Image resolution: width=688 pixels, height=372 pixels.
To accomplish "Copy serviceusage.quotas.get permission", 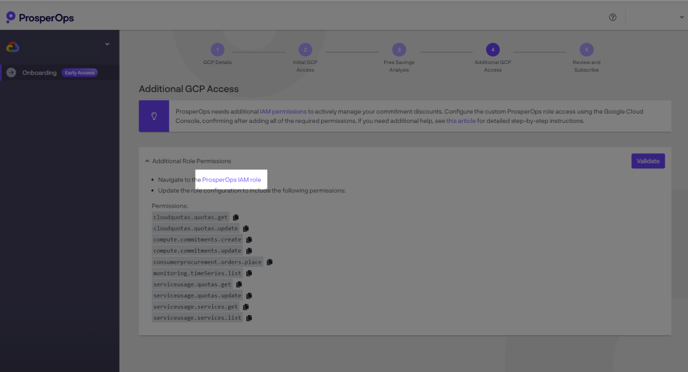I will coord(239,284).
